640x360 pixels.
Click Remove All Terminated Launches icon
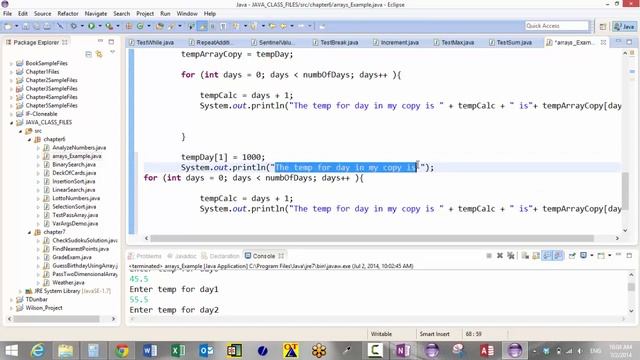click(510, 256)
